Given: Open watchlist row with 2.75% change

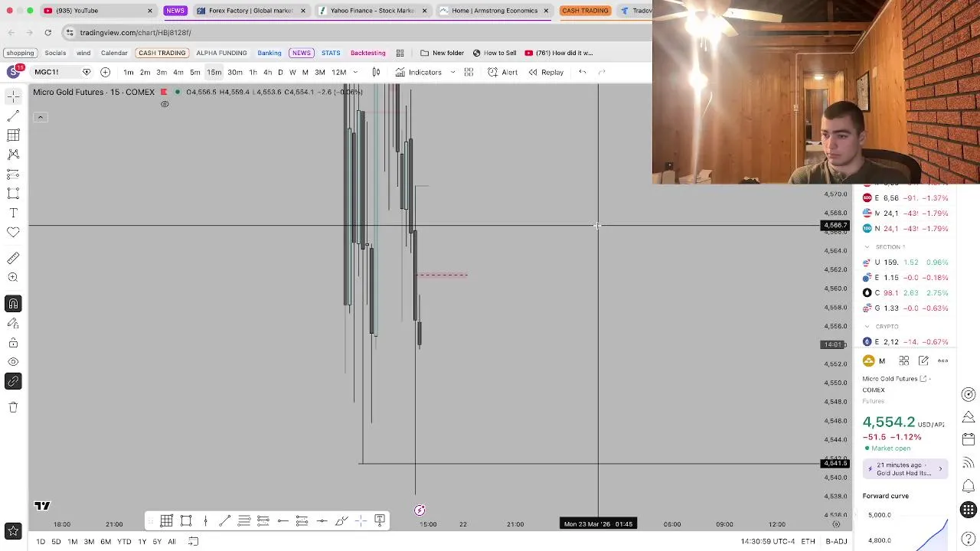Looking at the screenshot, I should (906, 293).
